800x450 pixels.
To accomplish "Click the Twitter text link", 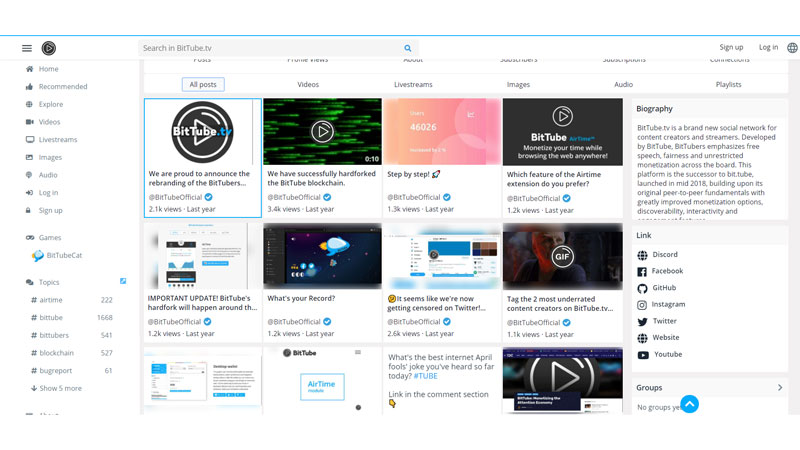I will coord(665,321).
